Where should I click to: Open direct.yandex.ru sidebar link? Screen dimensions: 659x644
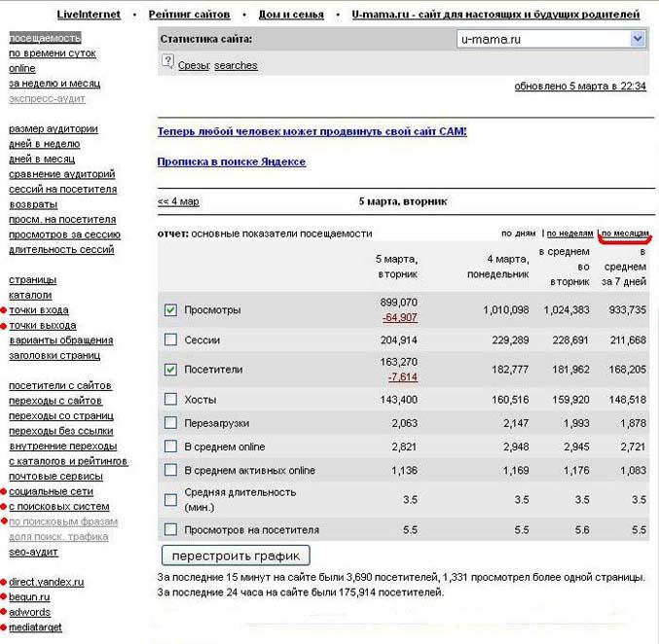click(x=46, y=583)
